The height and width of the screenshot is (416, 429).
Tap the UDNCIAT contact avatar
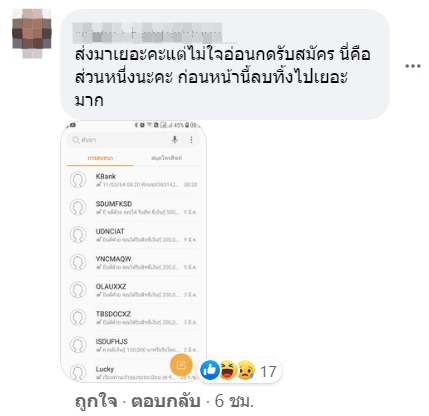78,235
